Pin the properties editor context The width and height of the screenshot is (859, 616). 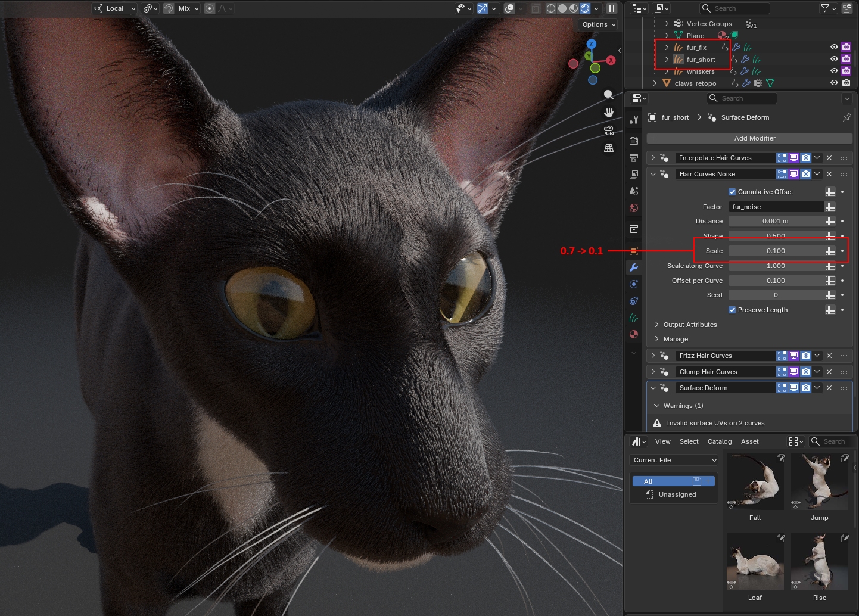tap(846, 117)
